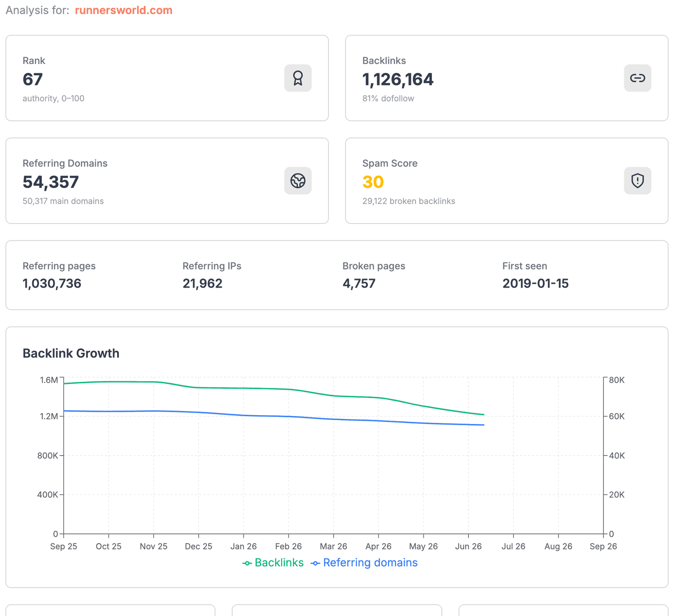
Task: Toggle the Backlinks legend series
Action: point(273,563)
